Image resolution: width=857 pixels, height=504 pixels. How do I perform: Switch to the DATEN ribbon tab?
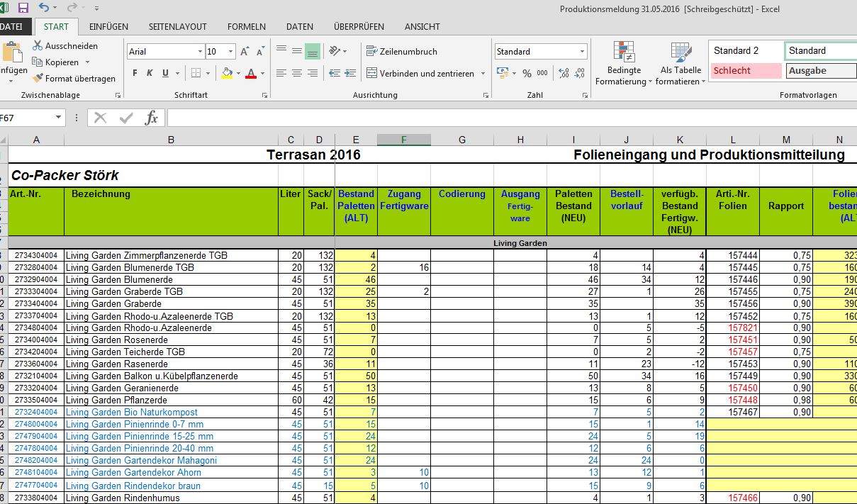pyautogui.click(x=299, y=26)
